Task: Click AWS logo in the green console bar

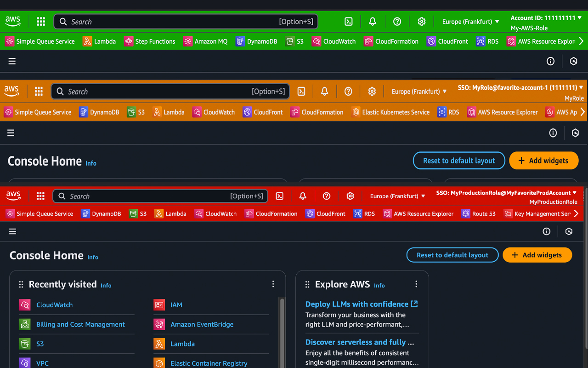Action: coord(13,22)
